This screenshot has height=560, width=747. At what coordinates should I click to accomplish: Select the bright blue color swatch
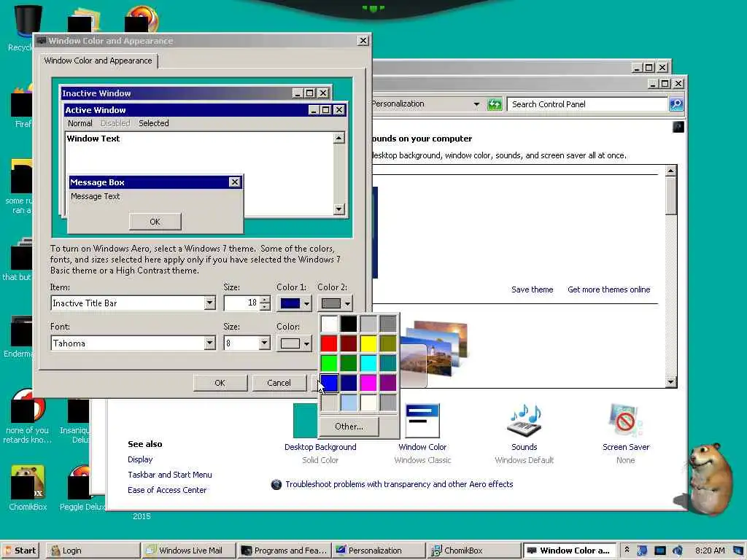[329, 383]
